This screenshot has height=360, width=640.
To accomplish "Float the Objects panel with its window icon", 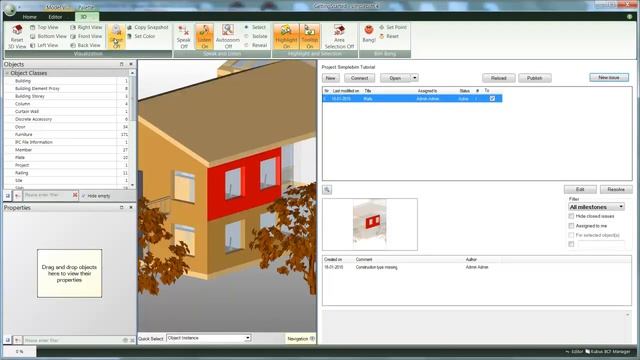I will coord(121,64).
